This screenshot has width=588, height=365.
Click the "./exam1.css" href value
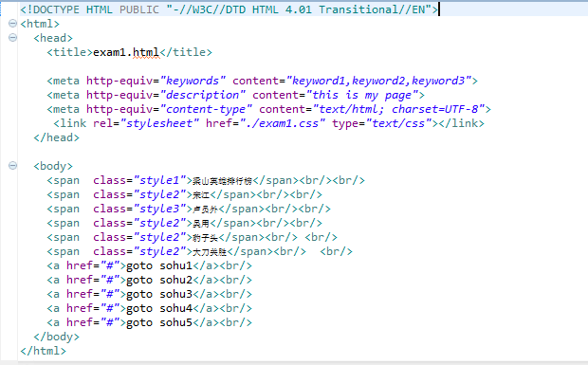pos(283,123)
